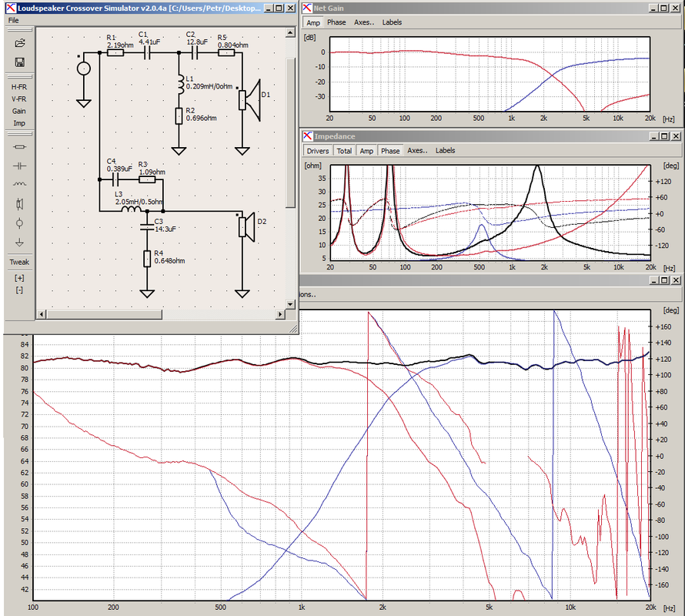This screenshot has width=685, height=616.
Task: Toggle Amp display in Impedance window
Action: [x=366, y=151]
